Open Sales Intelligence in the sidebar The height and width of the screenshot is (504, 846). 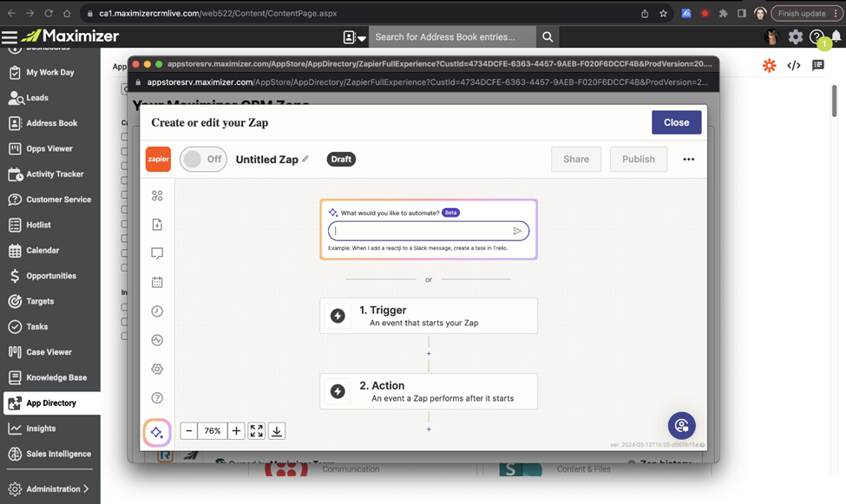coord(50,454)
